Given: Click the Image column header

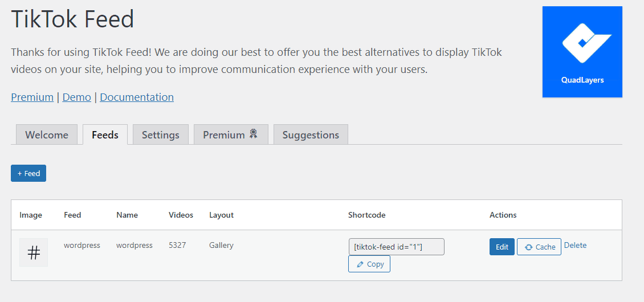Looking at the screenshot, I should [31, 215].
